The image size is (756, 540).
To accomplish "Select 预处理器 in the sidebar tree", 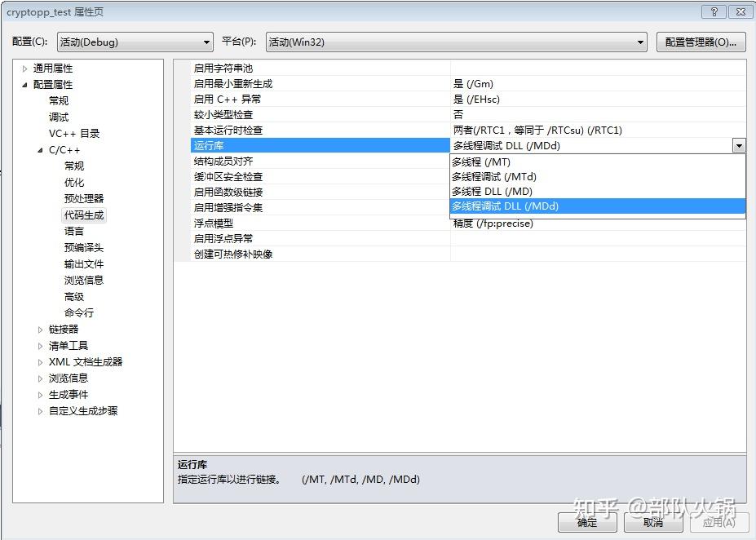I will point(84,198).
